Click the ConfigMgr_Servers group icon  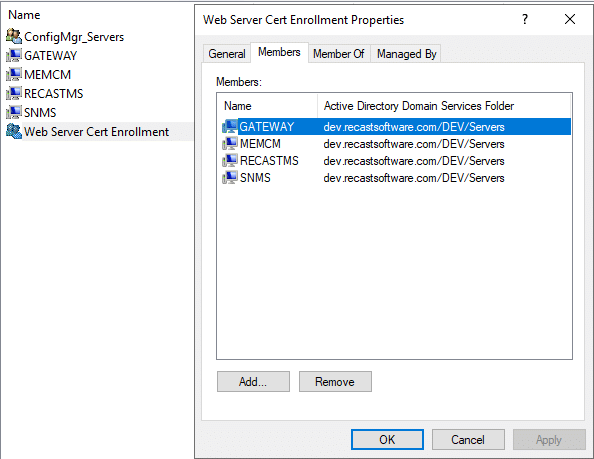[14, 36]
